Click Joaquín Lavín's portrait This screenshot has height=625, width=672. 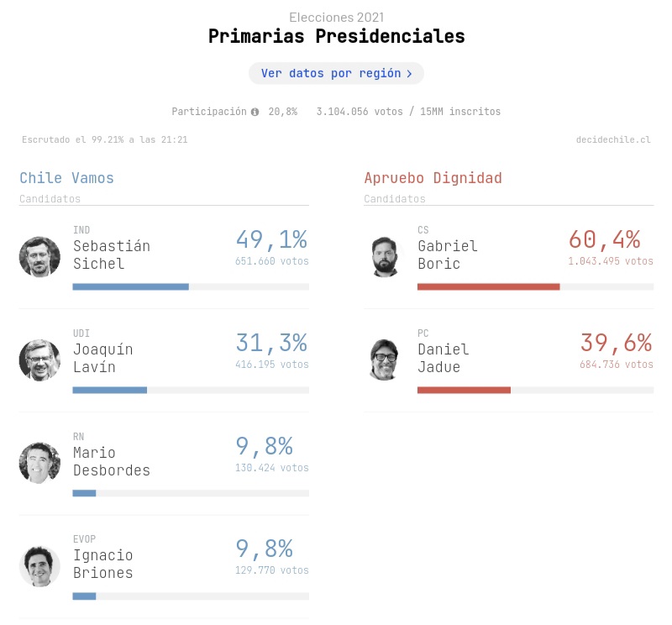(39, 360)
